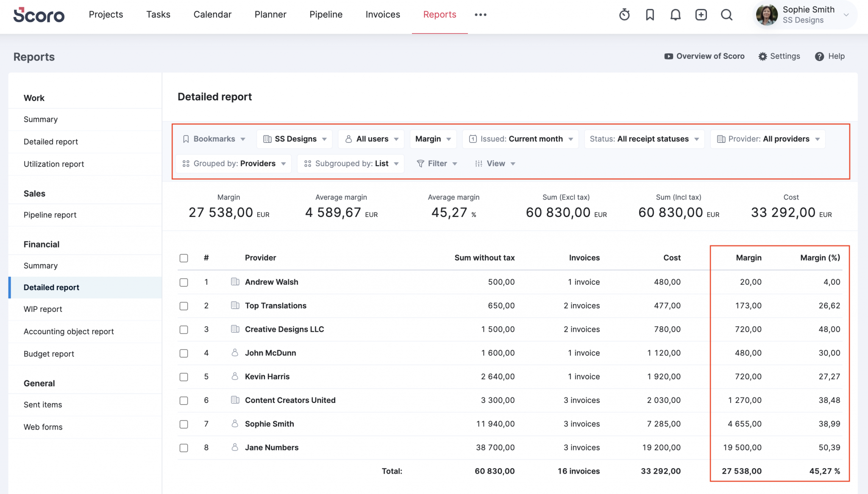
Task: Click the bookmarks icon in the header
Action: click(650, 14)
